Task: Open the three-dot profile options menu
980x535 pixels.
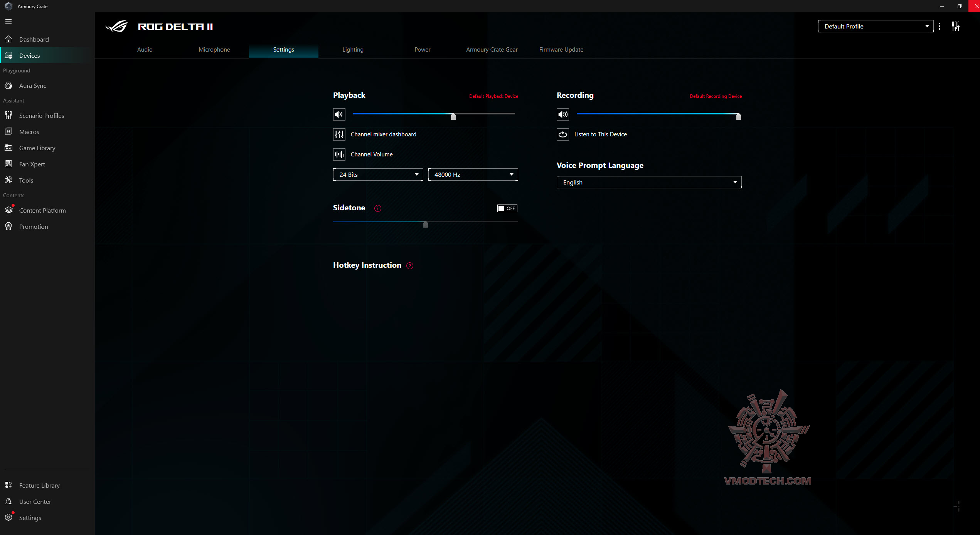Action: tap(940, 27)
